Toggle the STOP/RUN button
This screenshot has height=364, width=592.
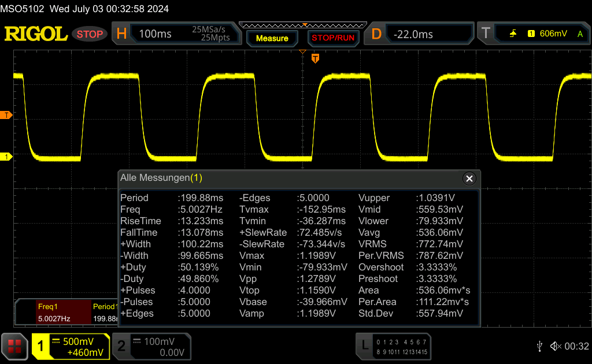point(333,38)
